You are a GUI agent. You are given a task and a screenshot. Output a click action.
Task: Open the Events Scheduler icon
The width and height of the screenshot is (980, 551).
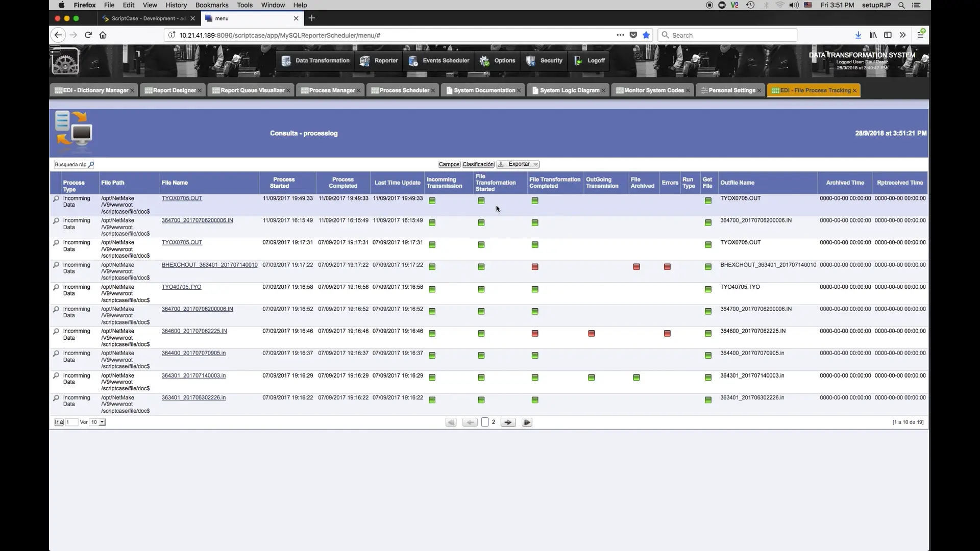tap(413, 61)
